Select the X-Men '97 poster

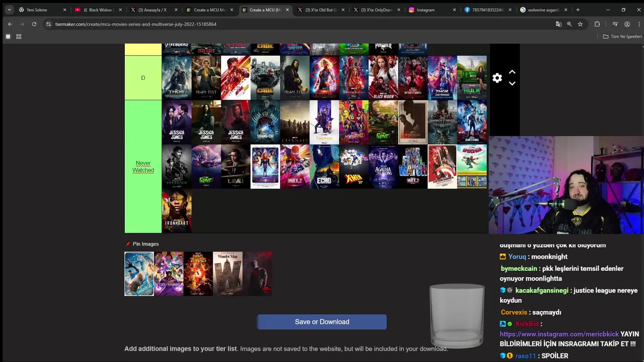354,167
